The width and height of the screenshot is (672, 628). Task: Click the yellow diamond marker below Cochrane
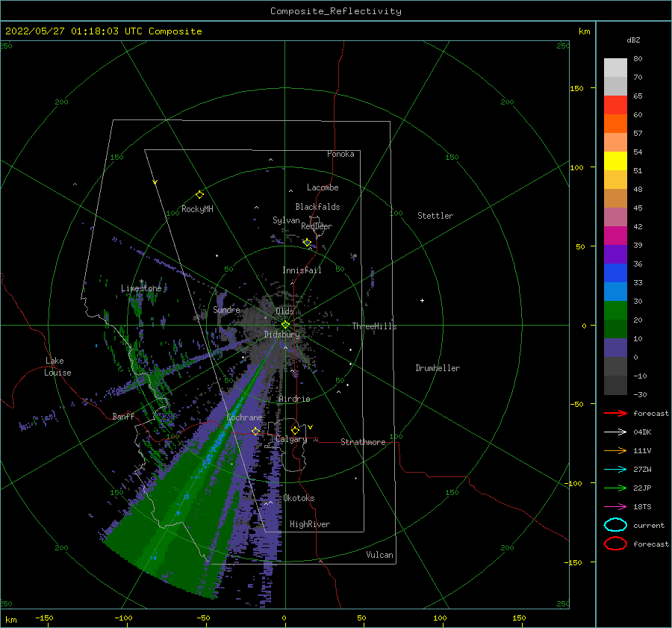[x=255, y=431]
